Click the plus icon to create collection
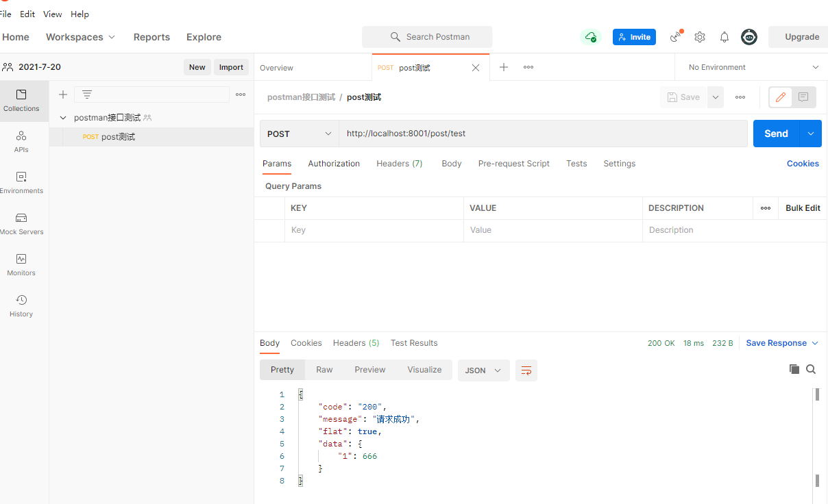The image size is (828, 504). tap(63, 94)
